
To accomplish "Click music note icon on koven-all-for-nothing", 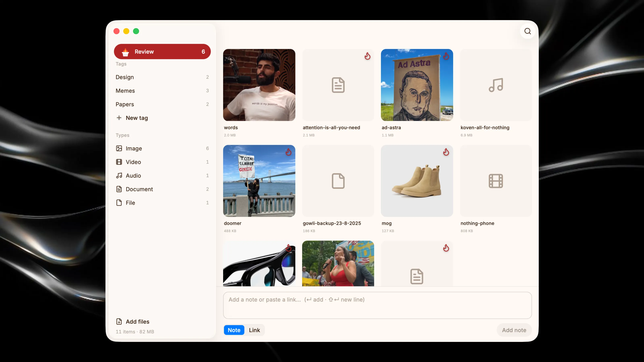I will (x=496, y=85).
